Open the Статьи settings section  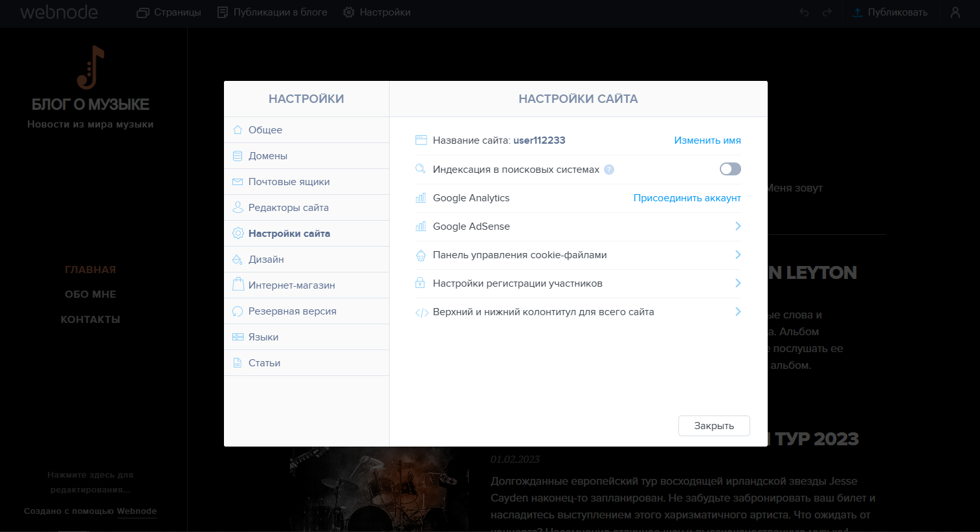(x=264, y=363)
